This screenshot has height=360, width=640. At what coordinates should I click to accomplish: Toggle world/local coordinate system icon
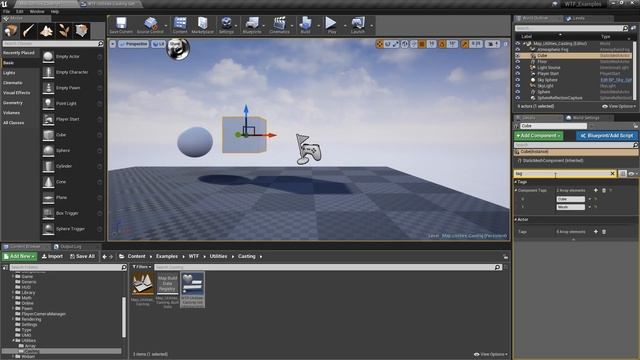(404, 44)
